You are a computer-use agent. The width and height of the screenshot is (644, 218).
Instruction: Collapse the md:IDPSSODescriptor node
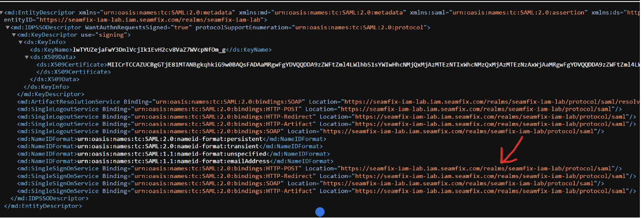pyautogui.click(x=8, y=27)
